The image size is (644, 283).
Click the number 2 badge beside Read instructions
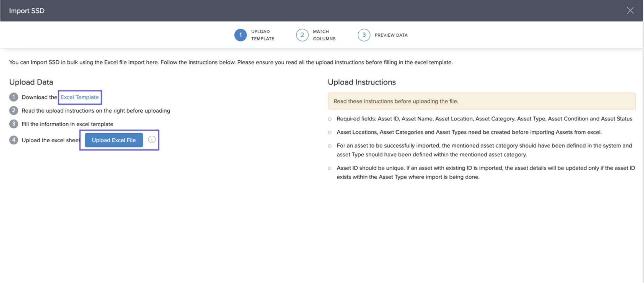click(14, 111)
